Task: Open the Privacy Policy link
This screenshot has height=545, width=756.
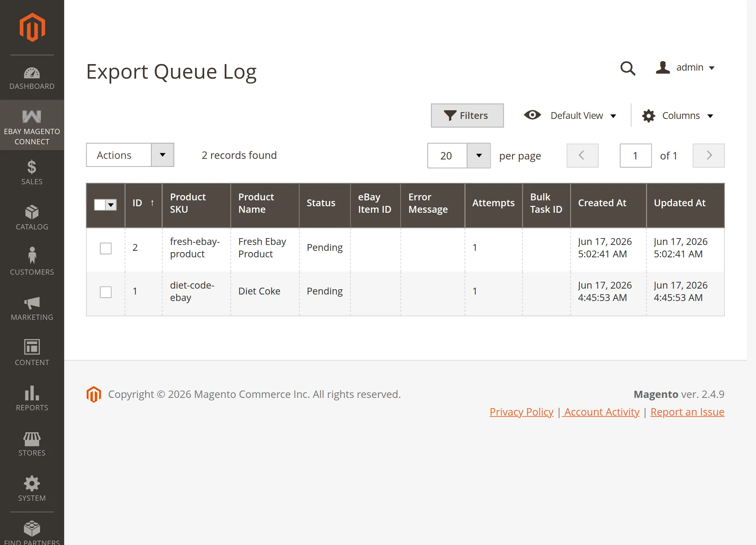Action: (x=521, y=412)
